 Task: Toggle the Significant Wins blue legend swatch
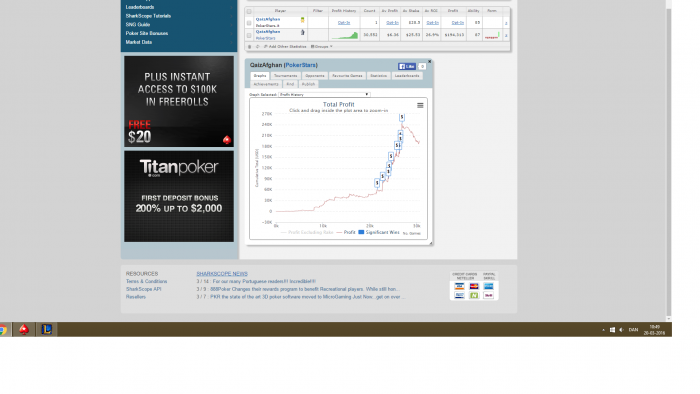[361, 232]
